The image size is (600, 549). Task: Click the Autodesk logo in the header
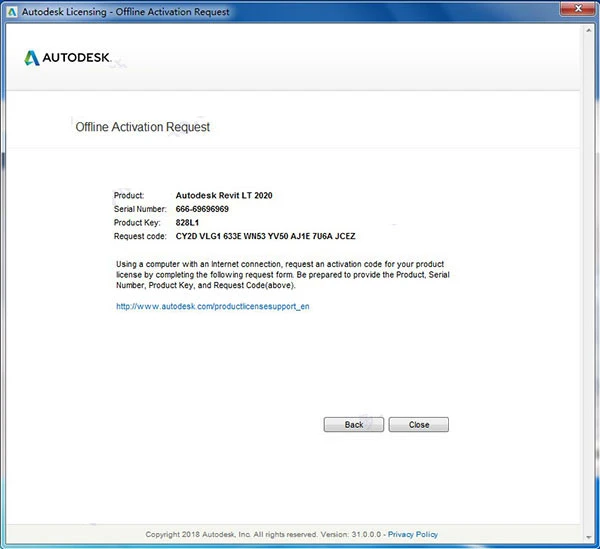pos(68,58)
